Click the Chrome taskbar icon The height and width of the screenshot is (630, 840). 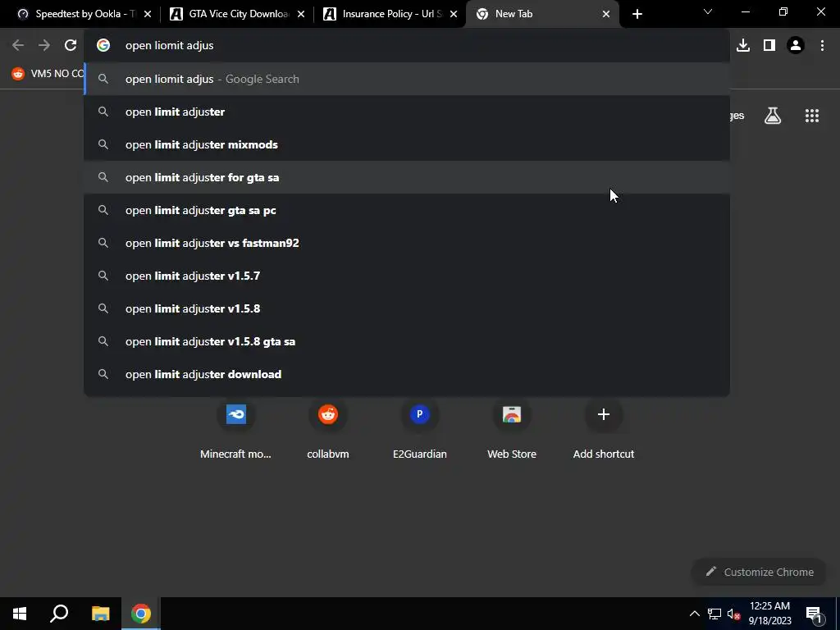[x=141, y=614]
